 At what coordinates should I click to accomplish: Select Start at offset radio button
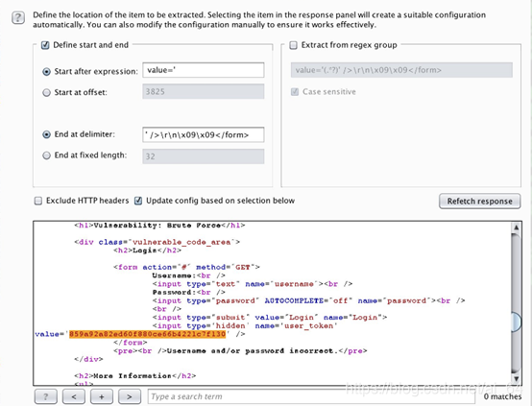coord(46,92)
